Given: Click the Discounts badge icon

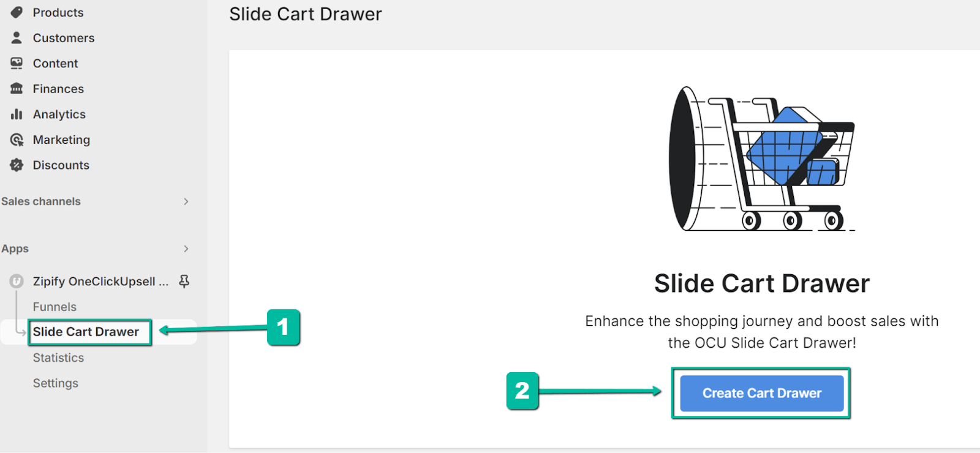Looking at the screenshot, I should point(17,165).
